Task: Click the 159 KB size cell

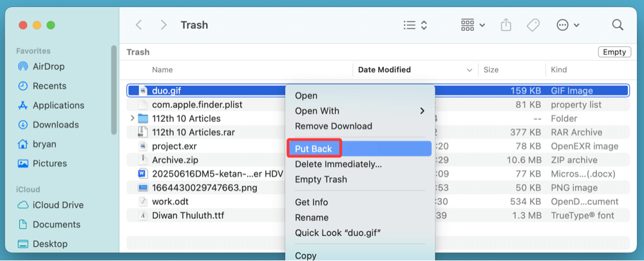Action: [526, 90]
